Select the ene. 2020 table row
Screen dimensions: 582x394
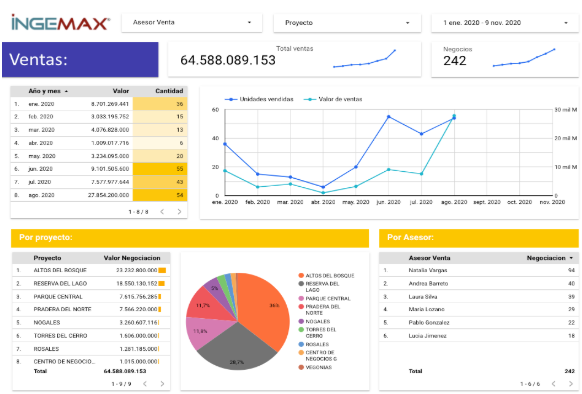[99, 104]
